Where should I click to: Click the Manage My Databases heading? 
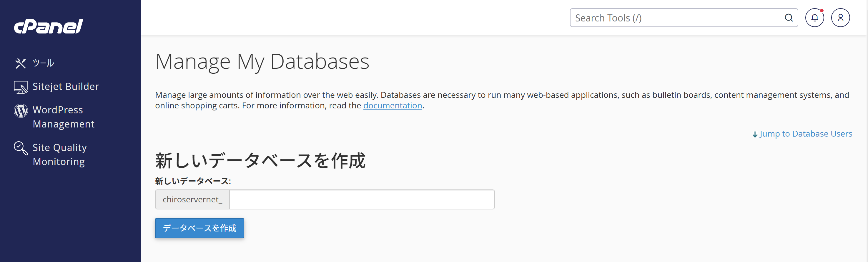click(262, 62)
